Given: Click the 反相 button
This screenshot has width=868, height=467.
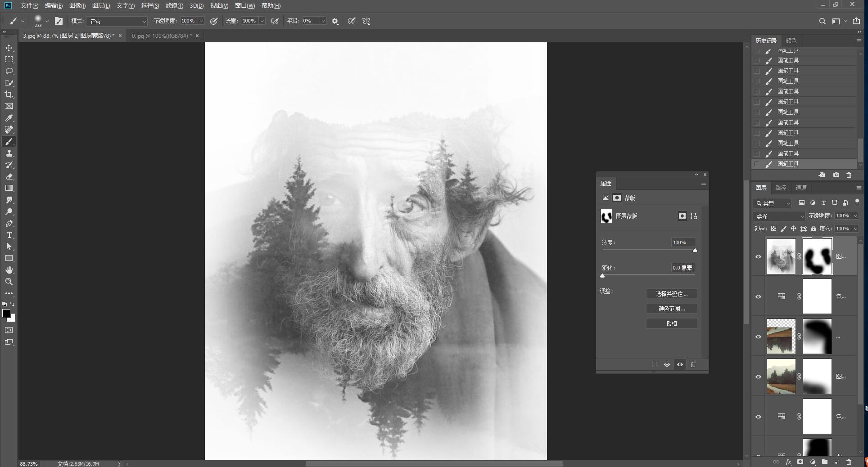Looking at the screenshot, I should click(672, 323).
